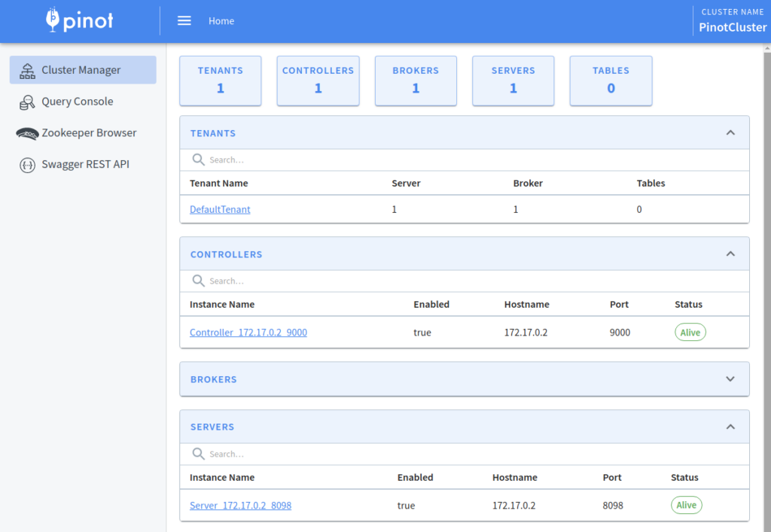Click the magnifier icon in the Tenants panel
771x532 pixels.
[x=197, y=160]
